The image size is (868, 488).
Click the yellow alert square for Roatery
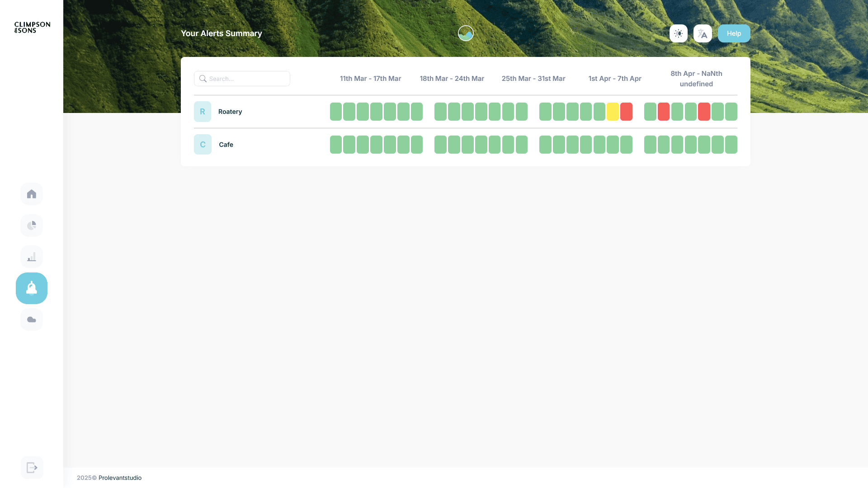pyautogui.click(x=613, y=112)
